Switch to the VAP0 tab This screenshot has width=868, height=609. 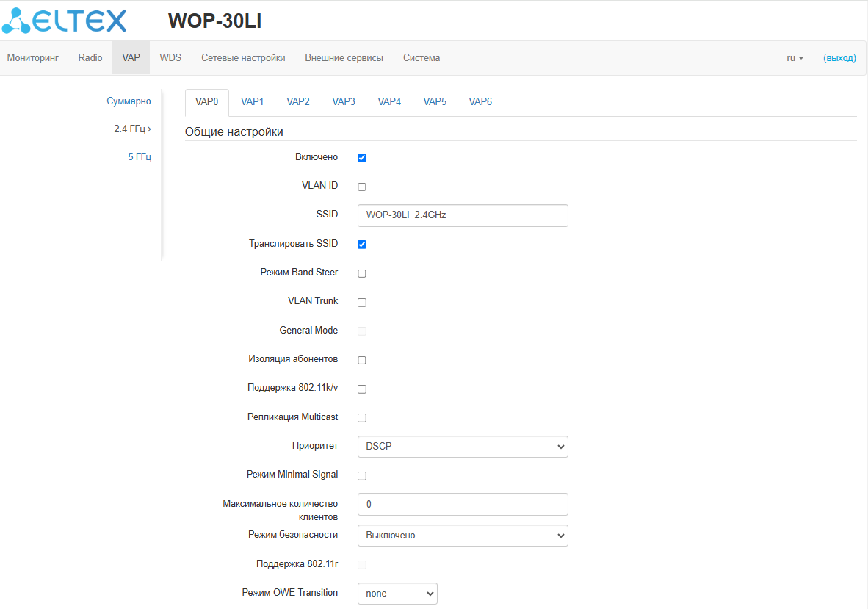coord(206,102)
